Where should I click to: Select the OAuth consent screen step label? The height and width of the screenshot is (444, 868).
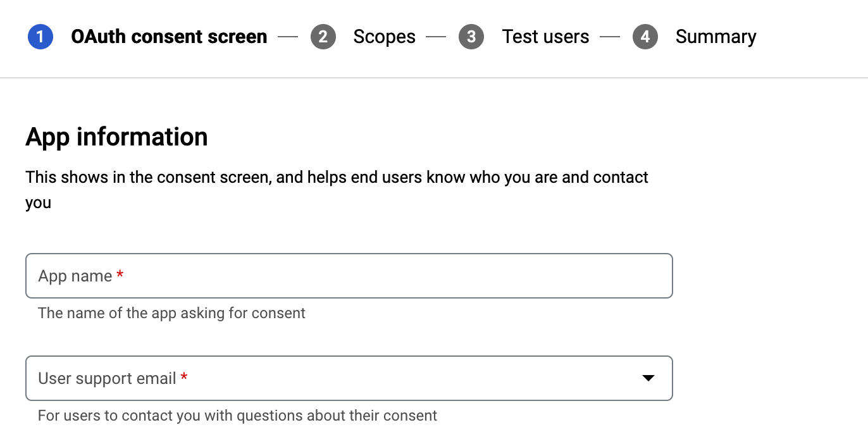169,37
